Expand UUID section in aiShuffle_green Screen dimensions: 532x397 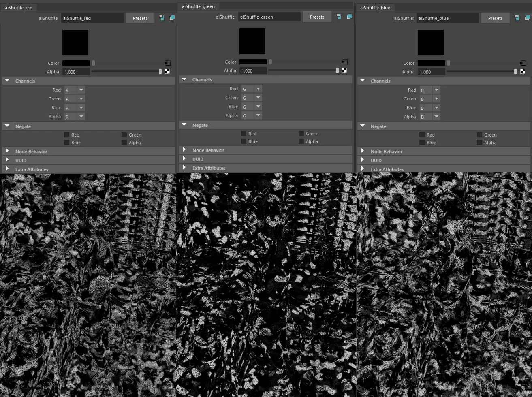(184, 159)
